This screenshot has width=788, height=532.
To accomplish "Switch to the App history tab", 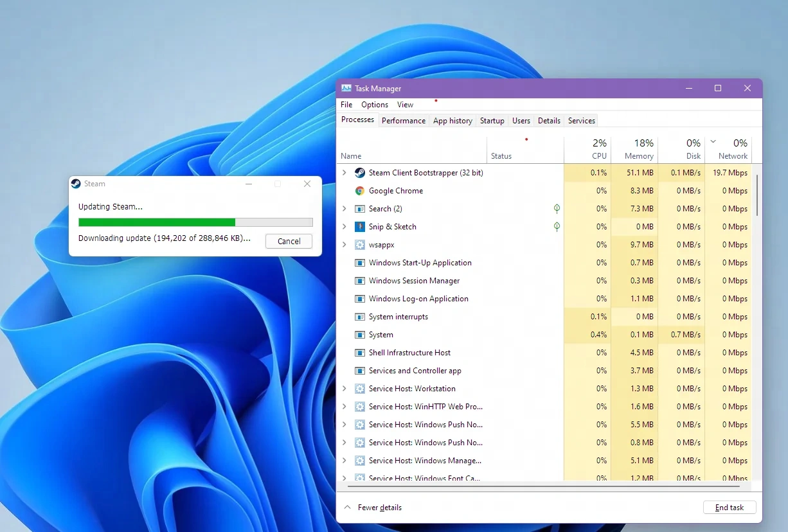I will coord(452,121).
